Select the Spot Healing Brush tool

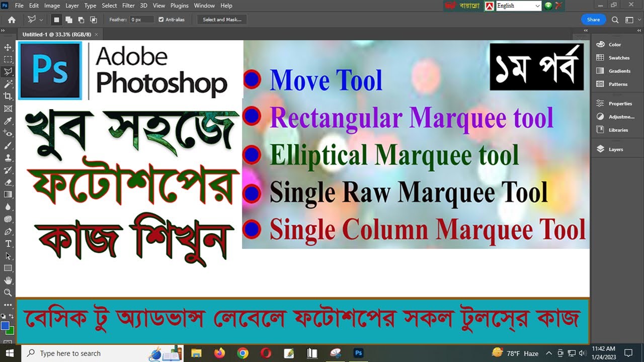tap(8, 133)
